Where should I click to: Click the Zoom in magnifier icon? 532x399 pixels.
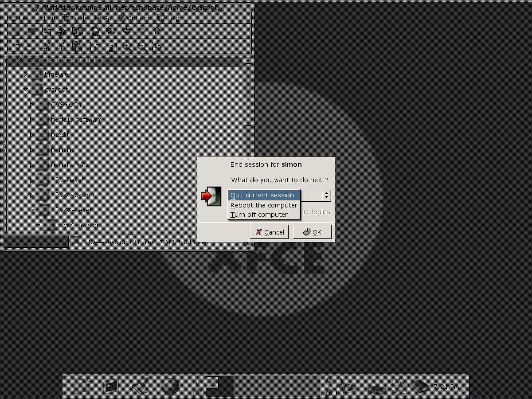pos(127,46)
